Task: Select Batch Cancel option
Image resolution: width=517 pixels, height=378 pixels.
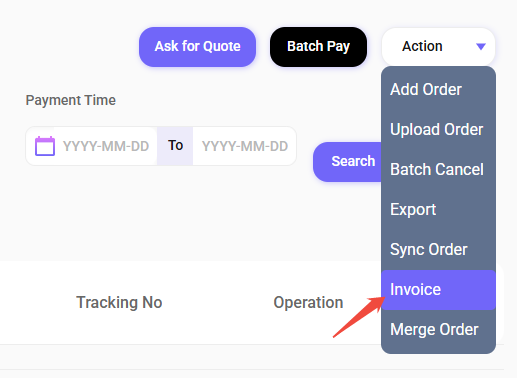Action: [438, 169]
